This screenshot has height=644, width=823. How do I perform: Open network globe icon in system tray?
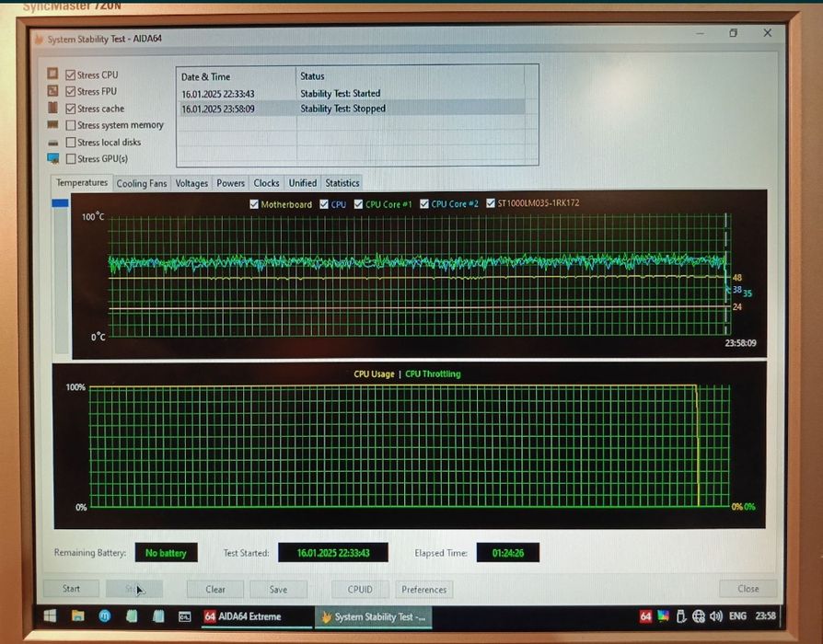(698, 616)
